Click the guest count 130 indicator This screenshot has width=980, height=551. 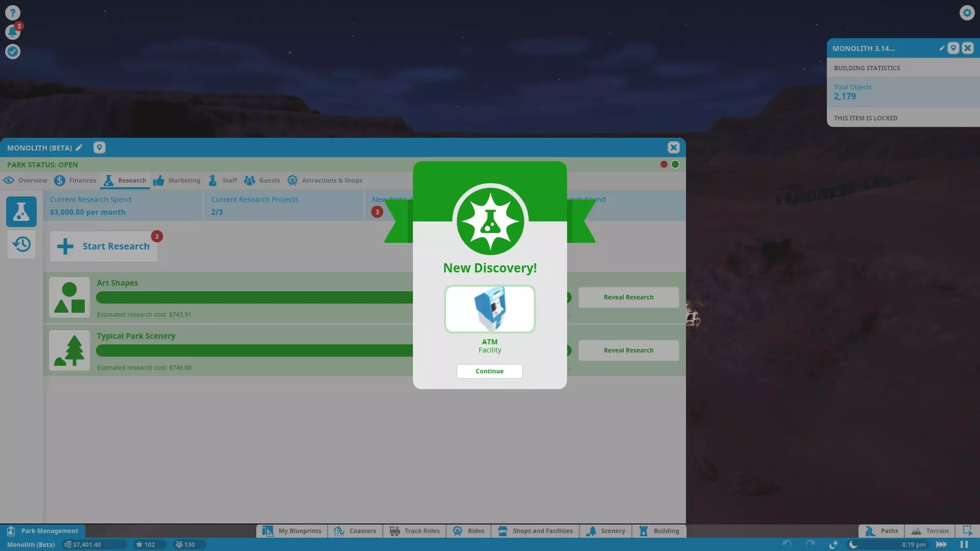point(189,544)
